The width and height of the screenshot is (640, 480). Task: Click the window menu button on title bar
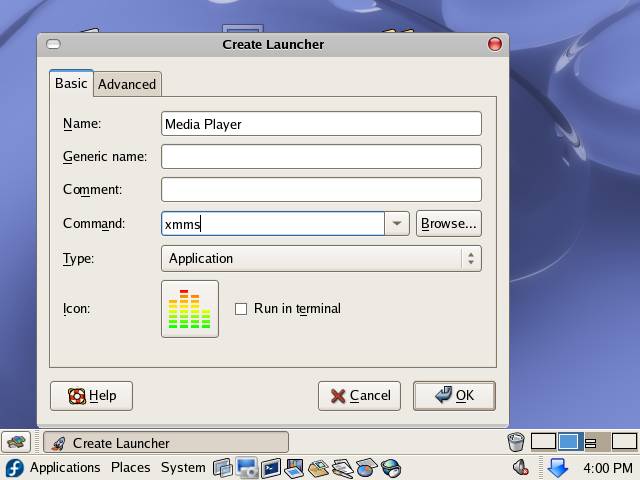point(54,44)
